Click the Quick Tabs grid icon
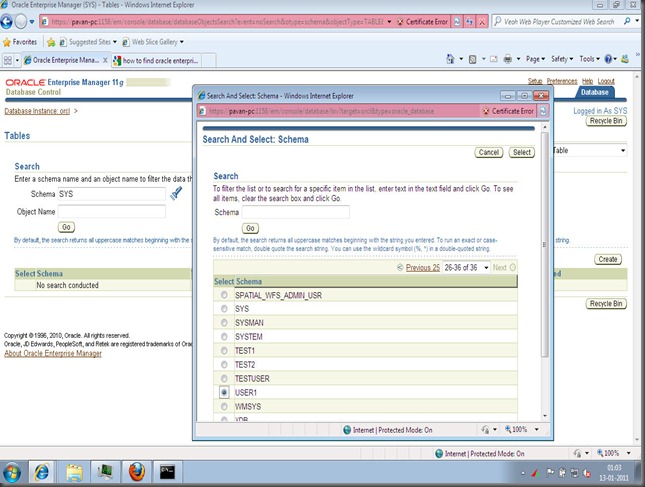The height and width of the screenshot is (487, 645). (x=8, y=60)
